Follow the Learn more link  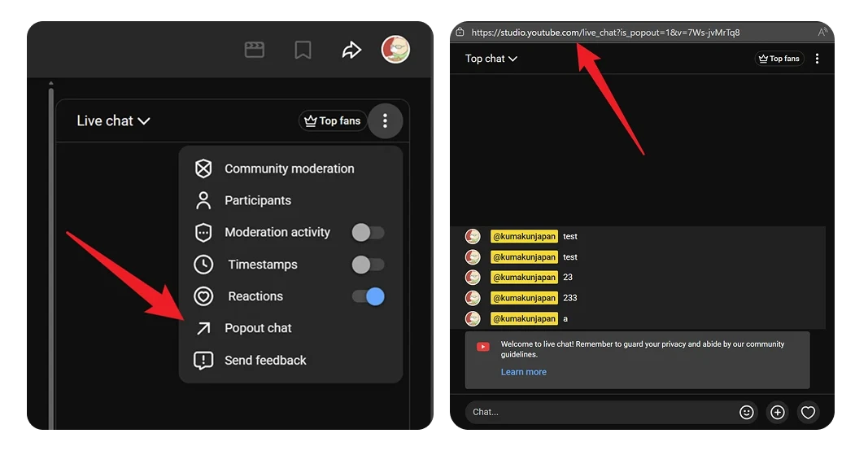[x=523, y=372]
